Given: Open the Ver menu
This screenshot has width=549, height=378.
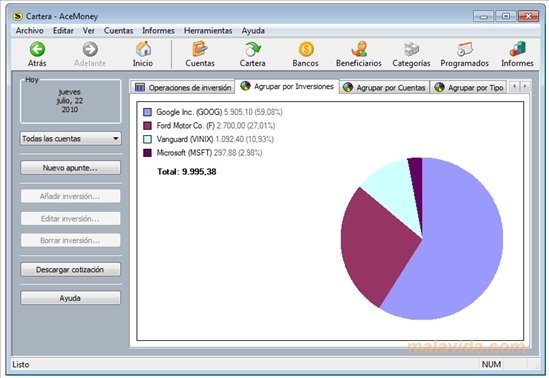Looking at the screenshot, I should click(89, 31).
